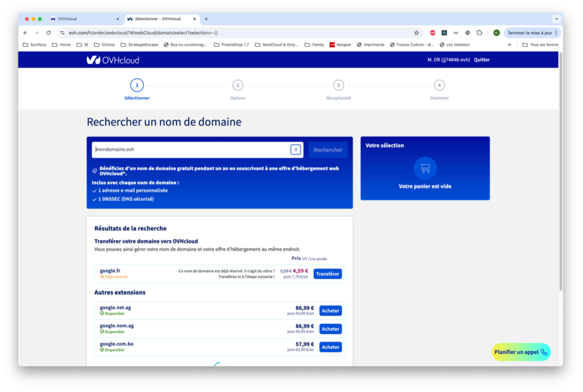Open the bracket-symbol extension icon
Viewport: 583px width, 392px height.
coord(456,32)
